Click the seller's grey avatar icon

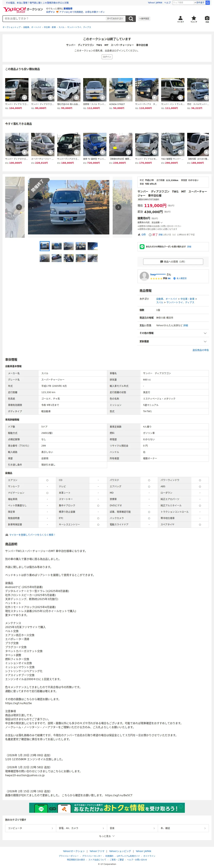click(x=144, y=276)
